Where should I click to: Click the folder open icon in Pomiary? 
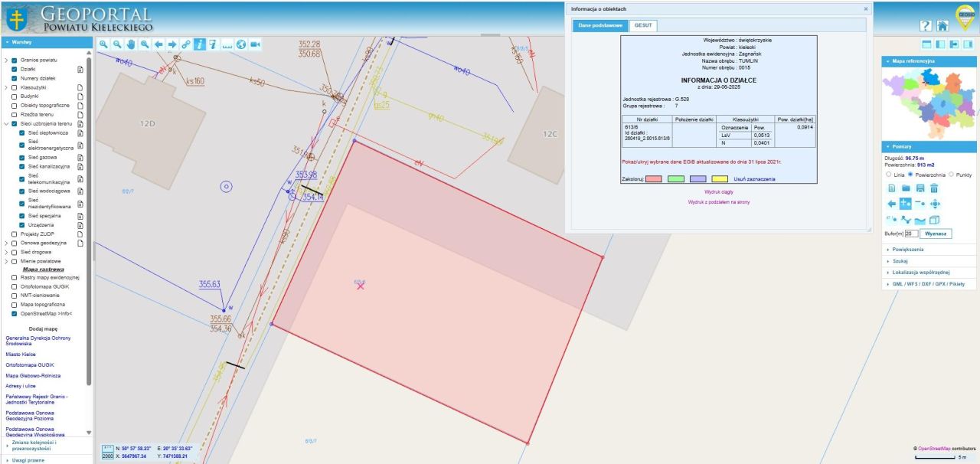coord(906,188)
